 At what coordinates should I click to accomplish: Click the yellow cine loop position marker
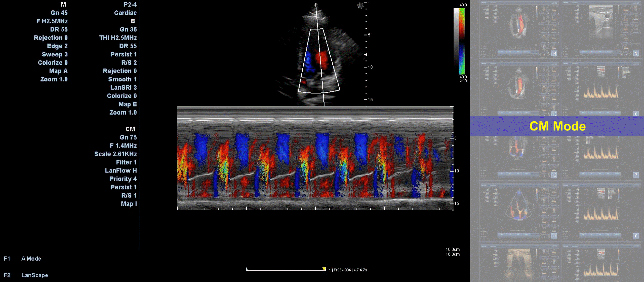pyautogui.click(x=324, y=269)
